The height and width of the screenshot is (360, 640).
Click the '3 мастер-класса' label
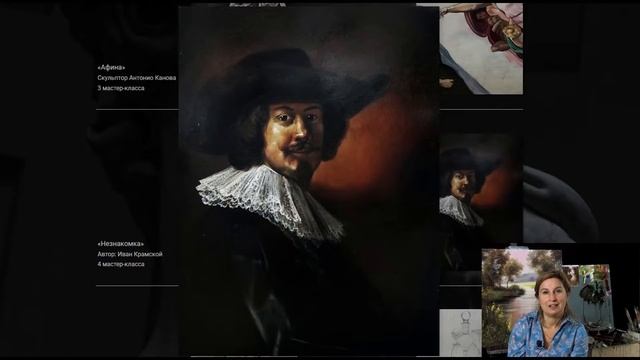coord(120,88)
